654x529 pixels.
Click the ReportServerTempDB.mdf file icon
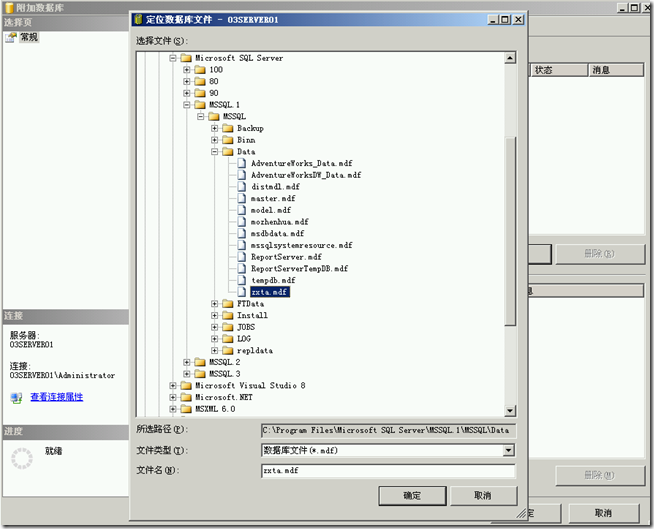point(241,268)
